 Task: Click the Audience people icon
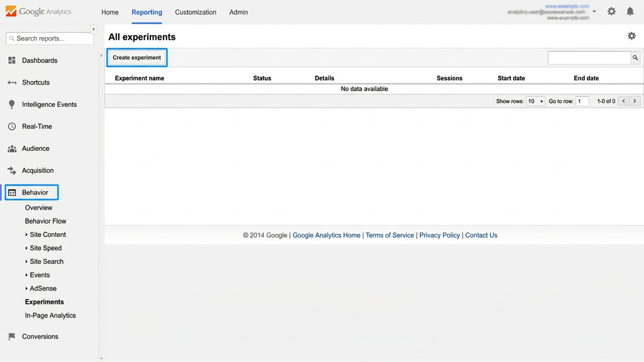(12, 148)
